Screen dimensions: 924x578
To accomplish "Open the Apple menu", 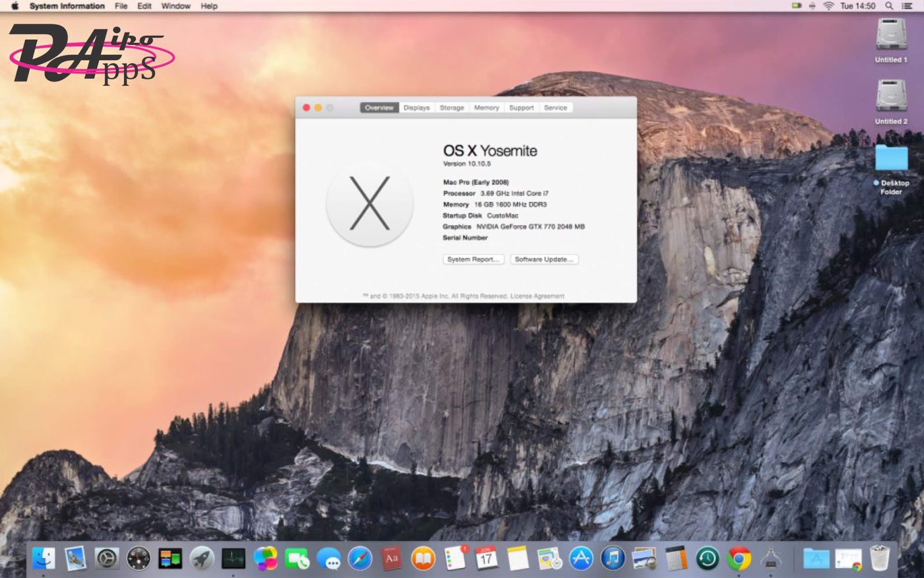I will click(x=15, y=6).
